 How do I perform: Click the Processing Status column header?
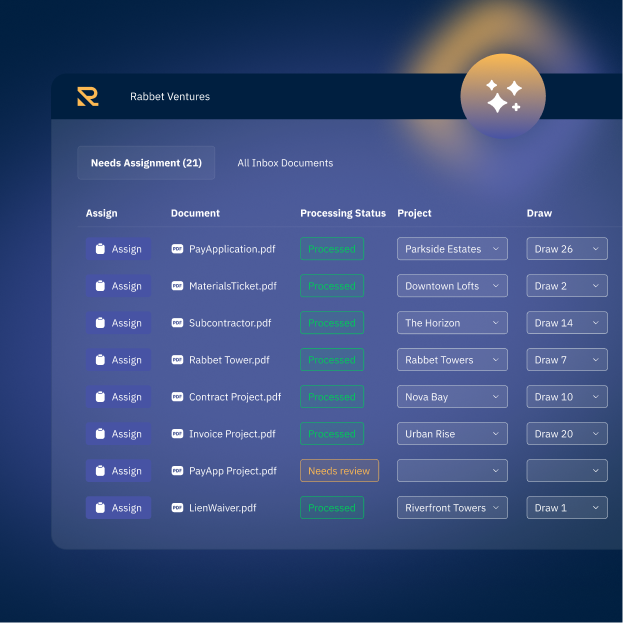pyautogui.click(x=343, y=213)
